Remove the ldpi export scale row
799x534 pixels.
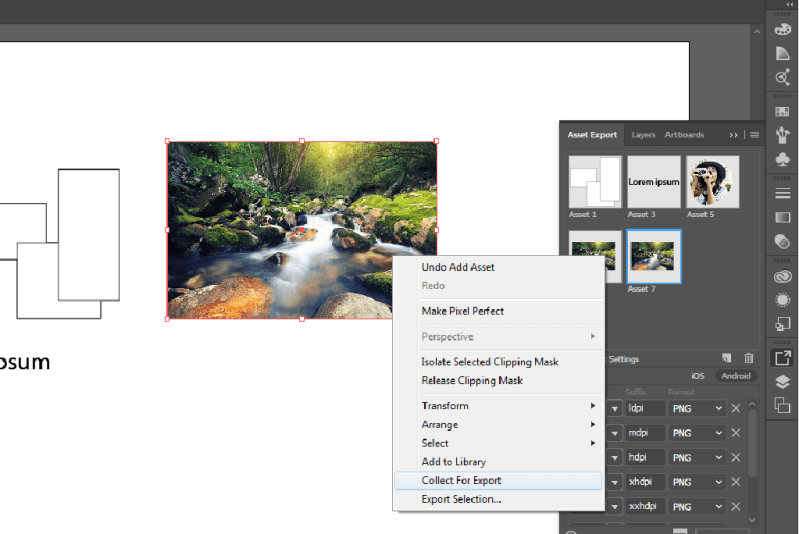click(x=736, y=408)
